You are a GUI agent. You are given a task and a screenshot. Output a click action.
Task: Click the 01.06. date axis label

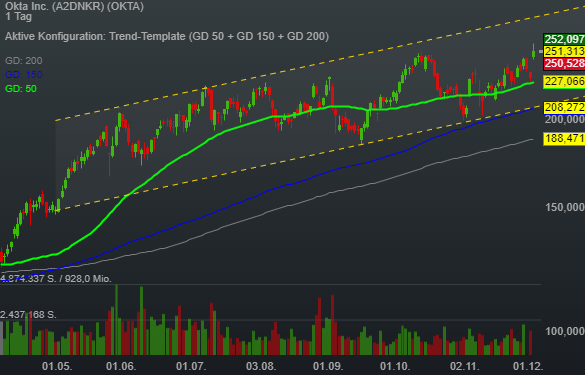point(121,366)
